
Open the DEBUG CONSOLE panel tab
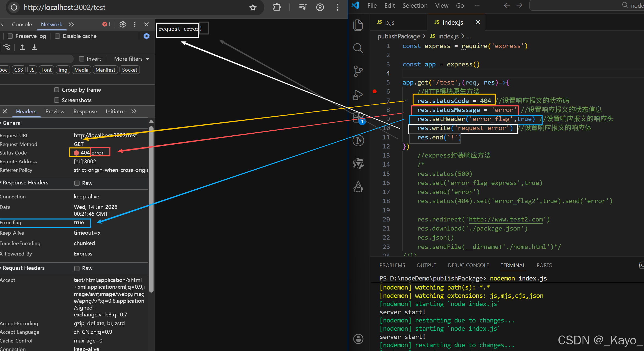tap(468, 265)
